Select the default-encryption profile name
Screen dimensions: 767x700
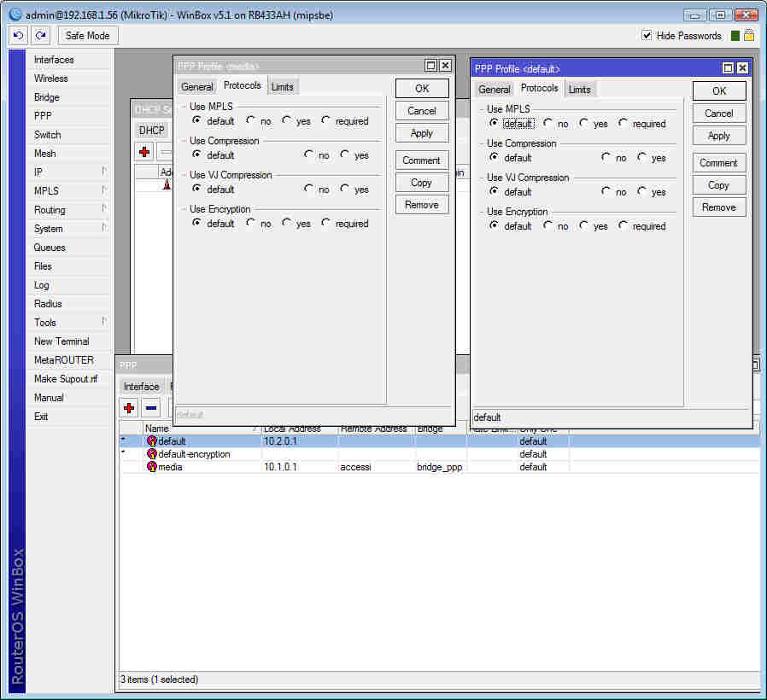click(194, 454)
